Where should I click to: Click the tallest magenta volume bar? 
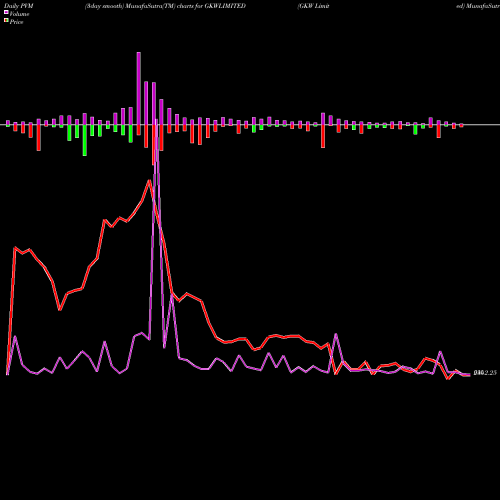(139, 88)
